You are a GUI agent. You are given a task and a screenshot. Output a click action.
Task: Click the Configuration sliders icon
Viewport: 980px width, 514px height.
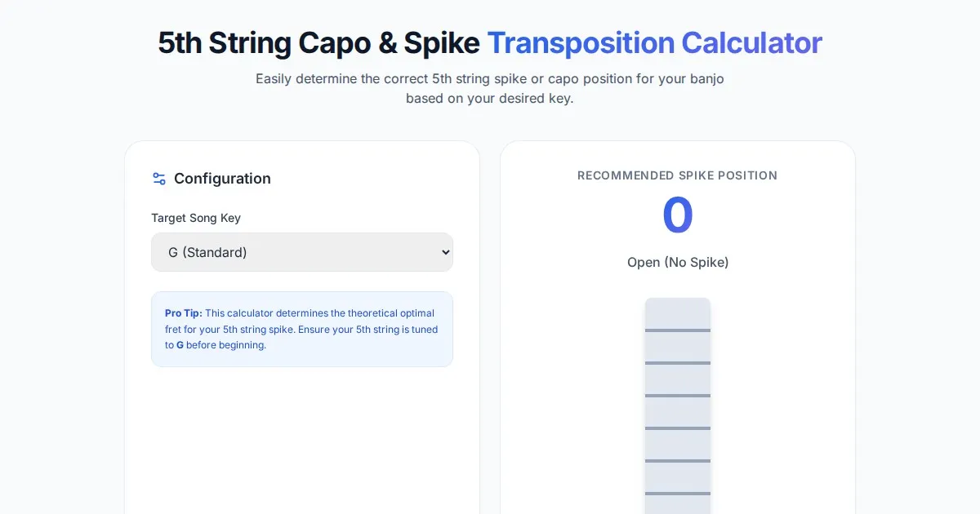pyautogui.click(x=159, y=179)
